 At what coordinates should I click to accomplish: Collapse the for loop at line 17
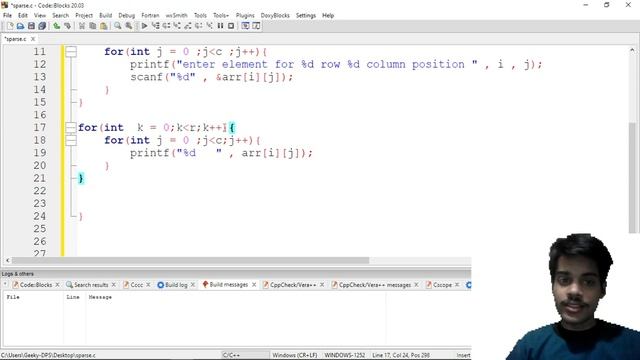coord(71,128)
